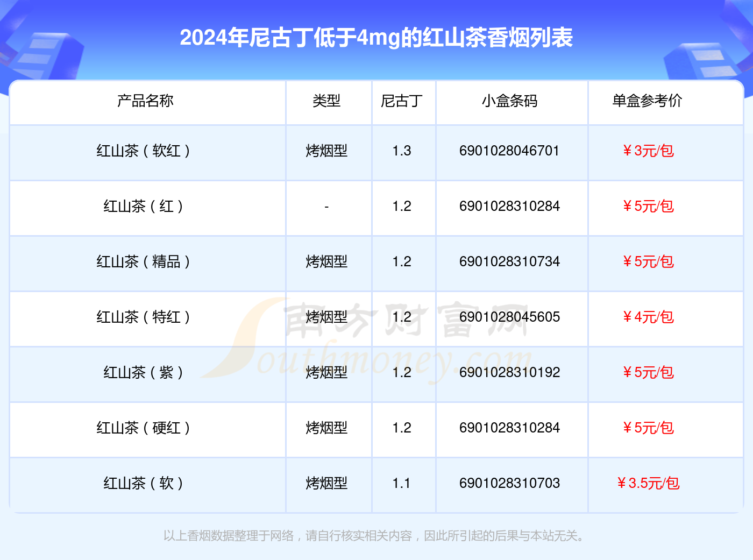Click product name 红山茶（精品）
This screenshot has width=753, height=560.
tap(143, 261)
